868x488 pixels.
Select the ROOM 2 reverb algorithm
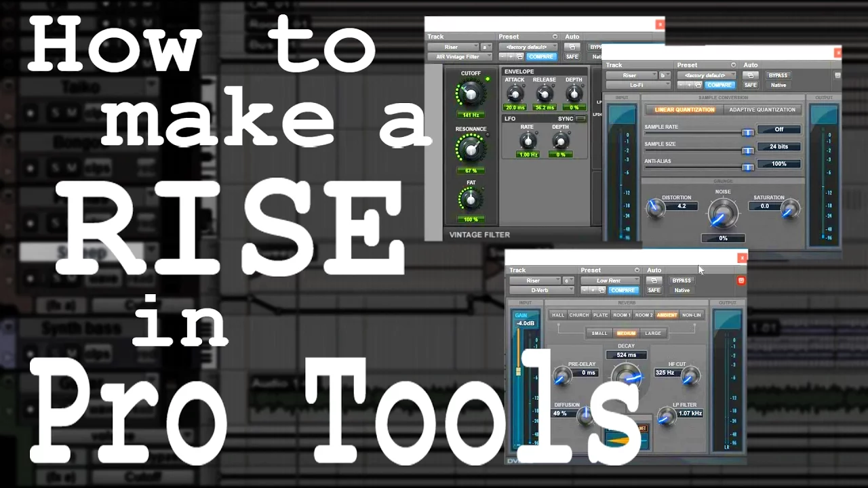click(x=644, y=315)
